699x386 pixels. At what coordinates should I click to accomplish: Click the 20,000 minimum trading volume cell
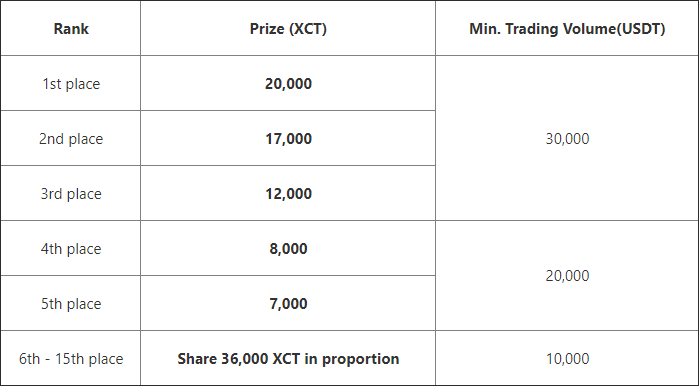click(567, 276)
